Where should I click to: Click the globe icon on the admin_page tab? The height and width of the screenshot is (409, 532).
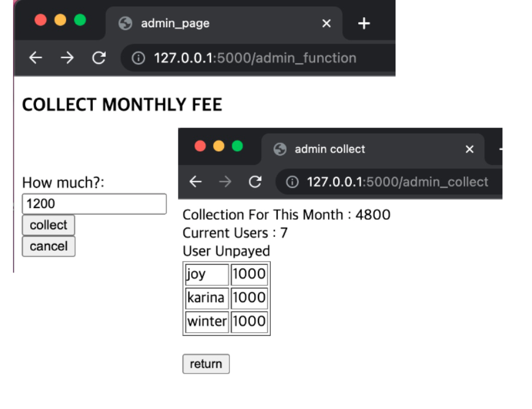(124, 24)
